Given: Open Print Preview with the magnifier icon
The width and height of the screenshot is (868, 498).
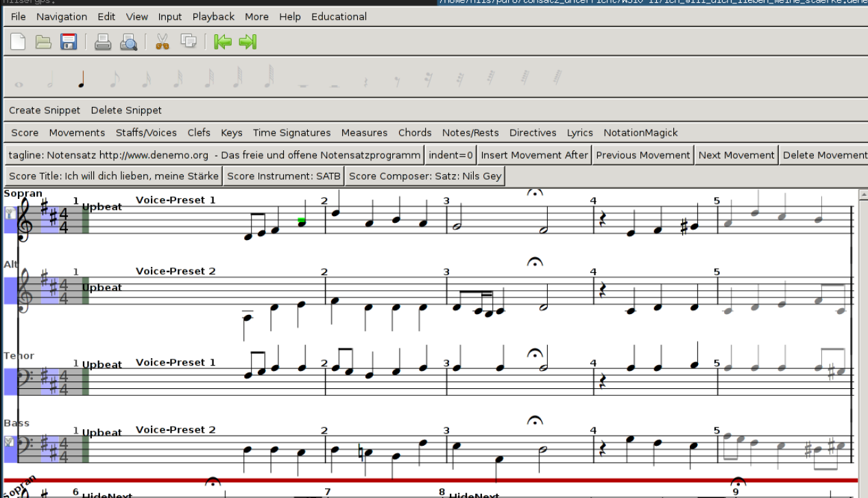Looking at the screenshot, I should 128,43.
